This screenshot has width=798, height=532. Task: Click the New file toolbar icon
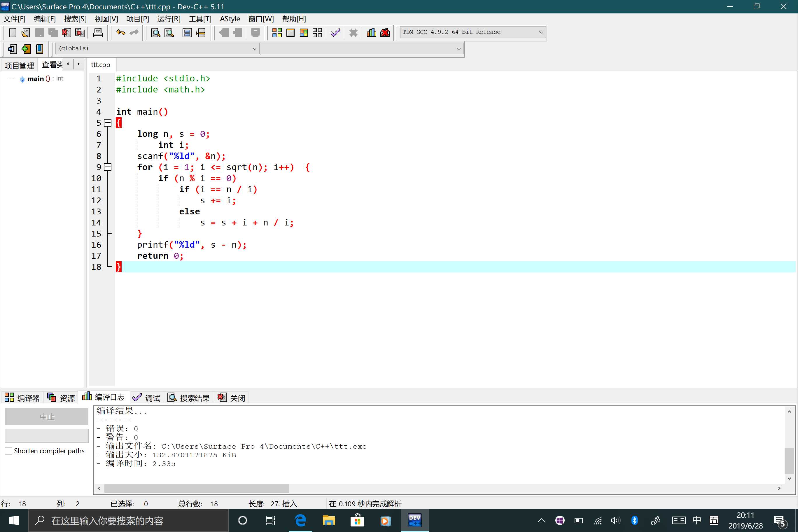tap(13, 33)
